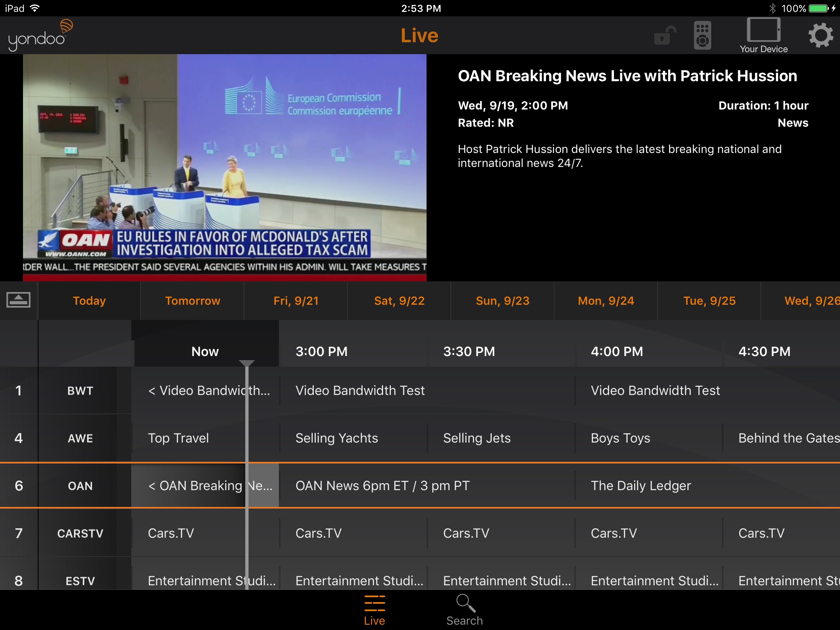Image resolution: width=840 pixels, height=630 pixels.
Task: Open settings gear icon
Action: [820, 36]
